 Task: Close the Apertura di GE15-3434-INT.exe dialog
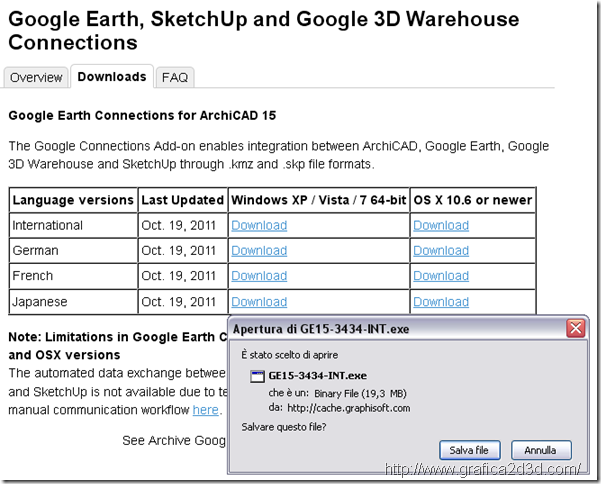(576, 328)
